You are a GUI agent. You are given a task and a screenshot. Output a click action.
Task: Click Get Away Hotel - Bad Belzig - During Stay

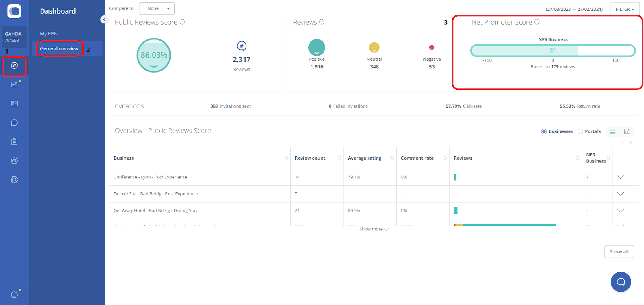pyautogui.click(x=155, y=210)
